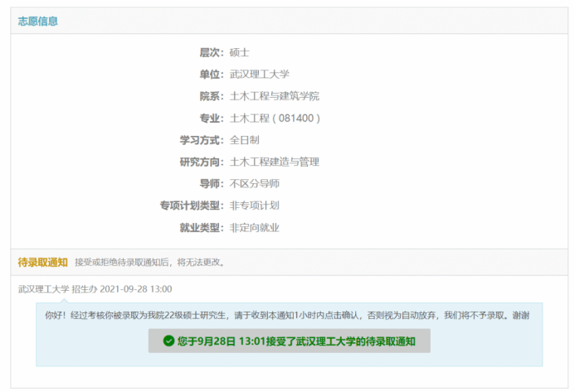Click the major text 土木工程 (081400)
This screenshot has height=392, width=575.
(x=275, y=119)
